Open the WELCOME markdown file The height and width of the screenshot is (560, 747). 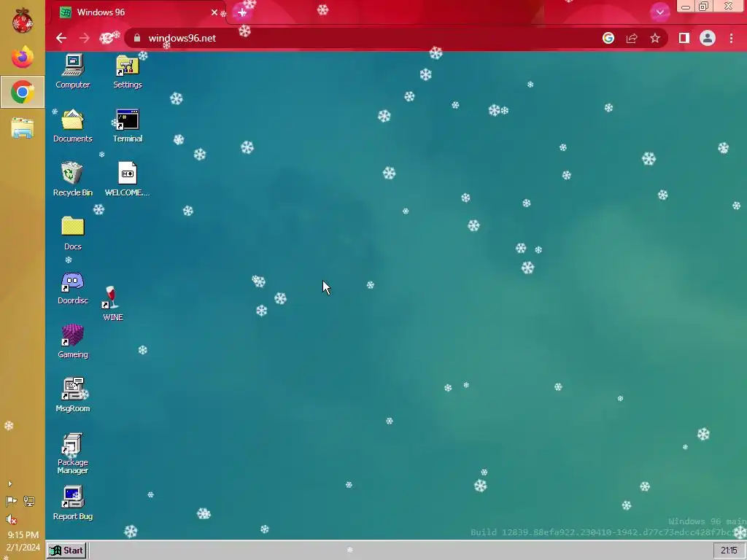coord(127,179)
